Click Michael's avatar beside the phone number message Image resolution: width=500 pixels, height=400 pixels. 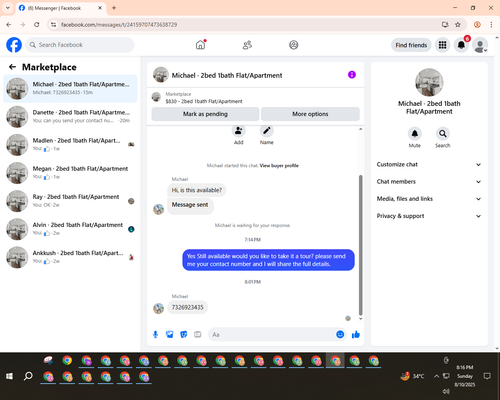coord(158,308)
